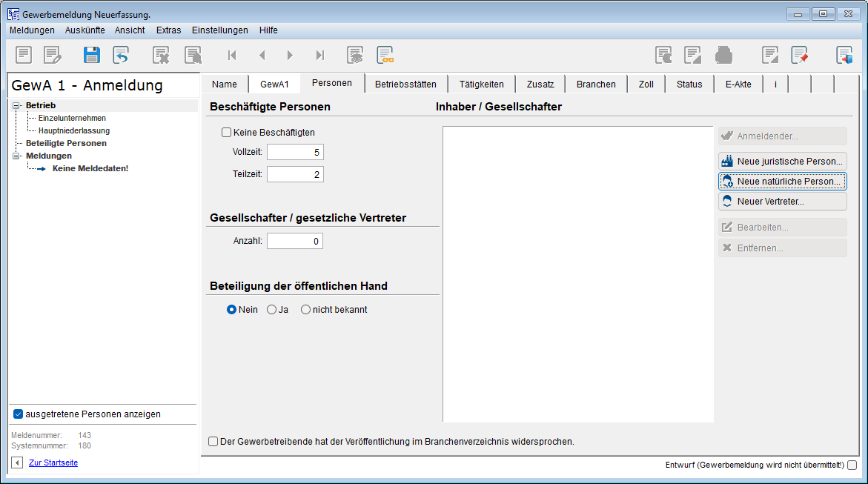Click Neue natürliche Person button
868x484 pixels.
click(782, 182)
